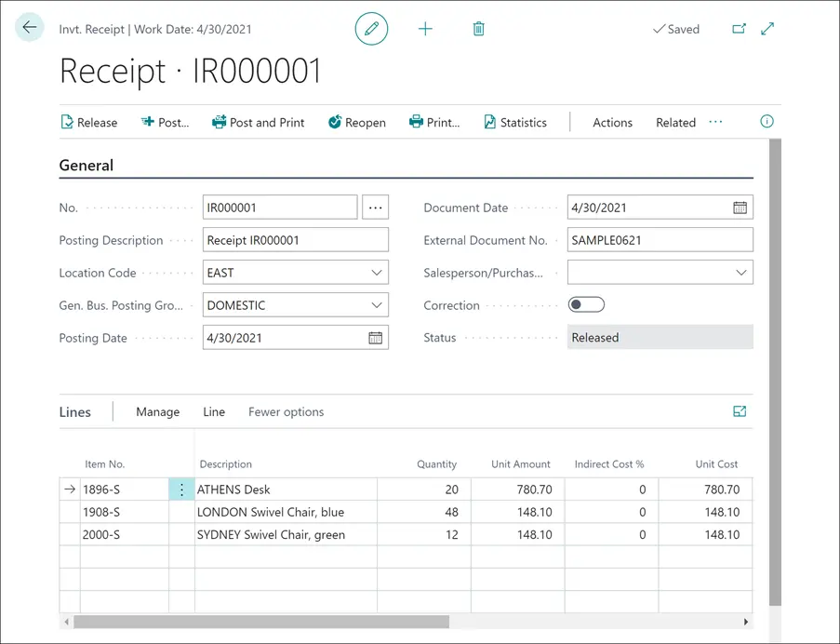Open calendar picker for Posting Date
Image resolution: width=840 pixels, height=644 pixels.
pyautogui.click(x=375, y=338)
